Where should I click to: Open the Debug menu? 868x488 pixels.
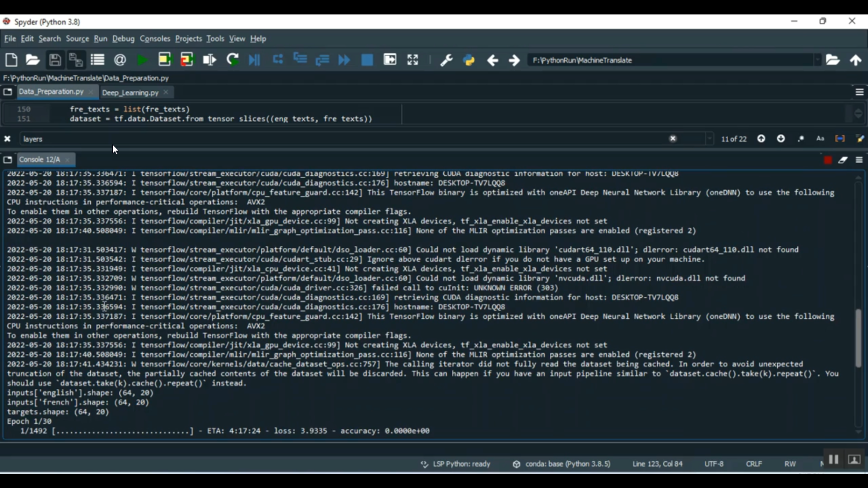(123, 39)
